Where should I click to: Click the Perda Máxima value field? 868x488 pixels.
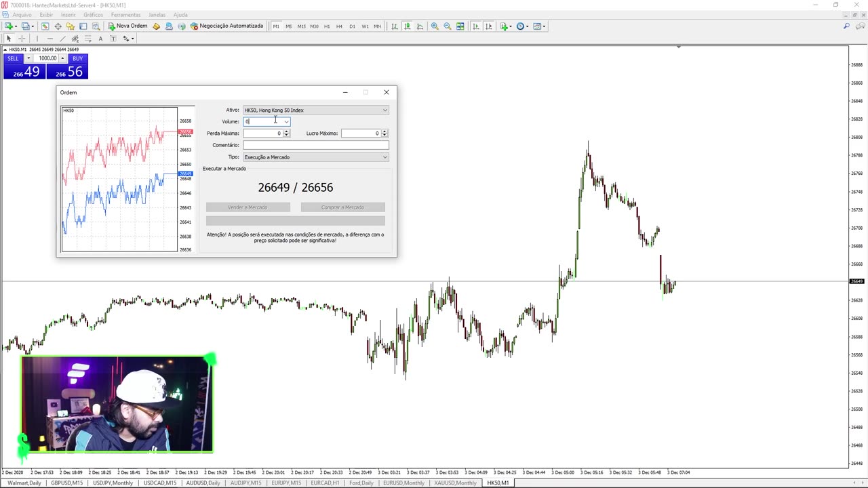[263, 133]
